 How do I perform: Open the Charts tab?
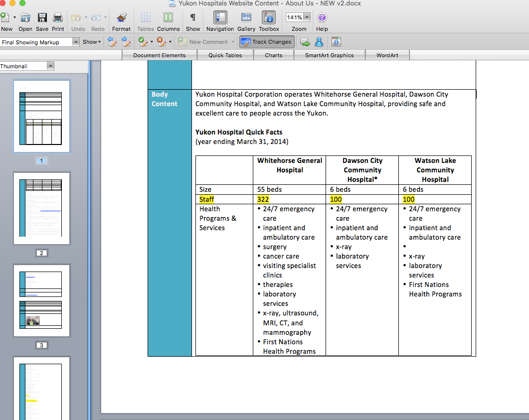click(274, 55)
